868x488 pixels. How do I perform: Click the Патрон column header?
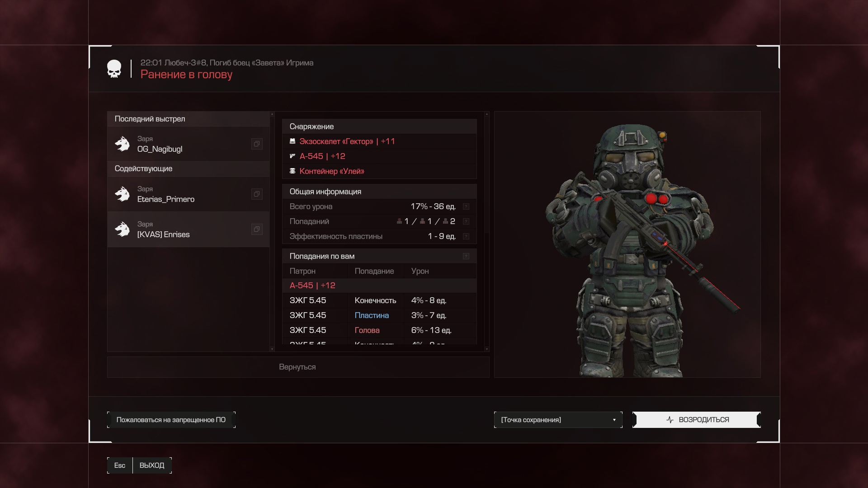coord(302,271)
